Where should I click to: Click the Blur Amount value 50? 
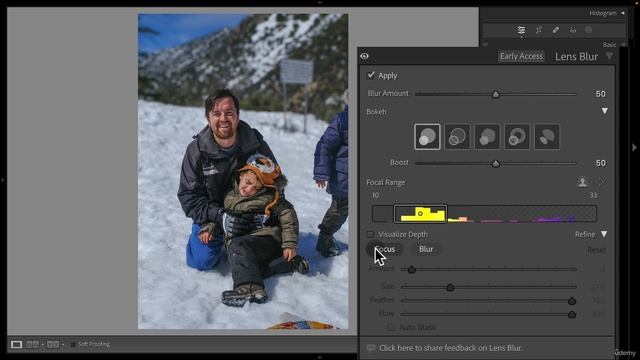click(x=600, y=94)
